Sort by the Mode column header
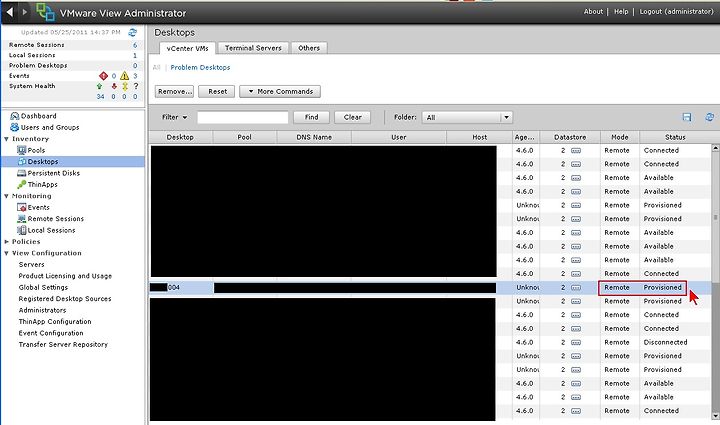The image size is (720, 425). 620,137
